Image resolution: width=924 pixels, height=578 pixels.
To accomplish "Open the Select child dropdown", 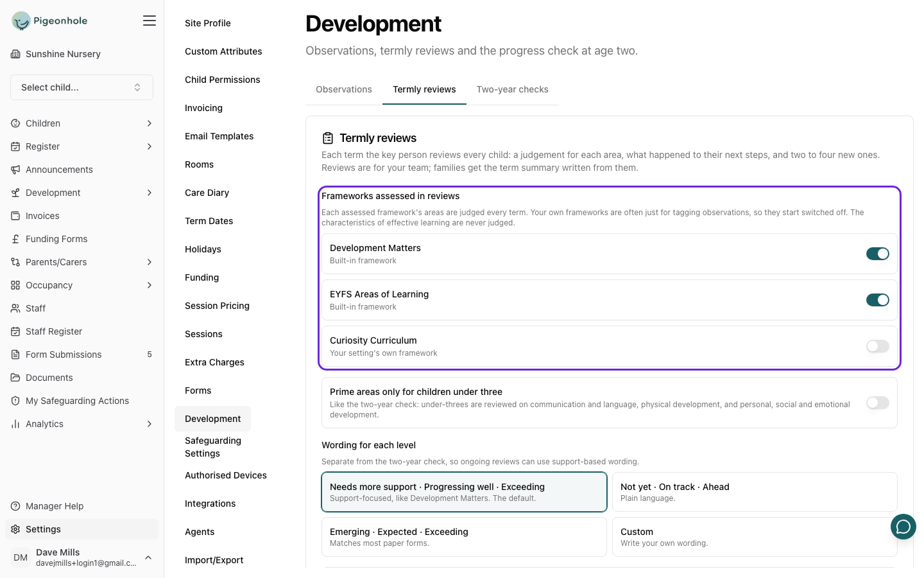I will [x=81, y=87].
